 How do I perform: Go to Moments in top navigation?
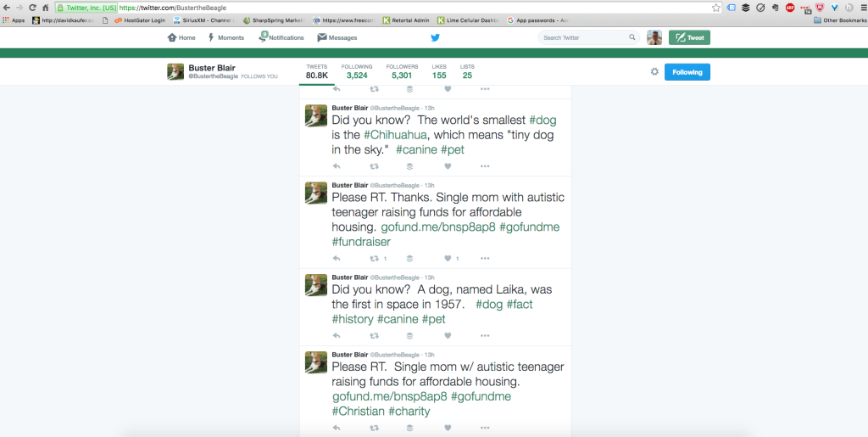tap(225, 37)
